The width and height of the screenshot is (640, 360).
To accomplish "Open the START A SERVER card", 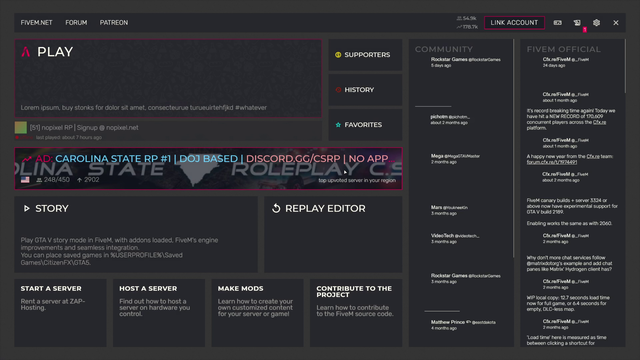I will (60, 313).
